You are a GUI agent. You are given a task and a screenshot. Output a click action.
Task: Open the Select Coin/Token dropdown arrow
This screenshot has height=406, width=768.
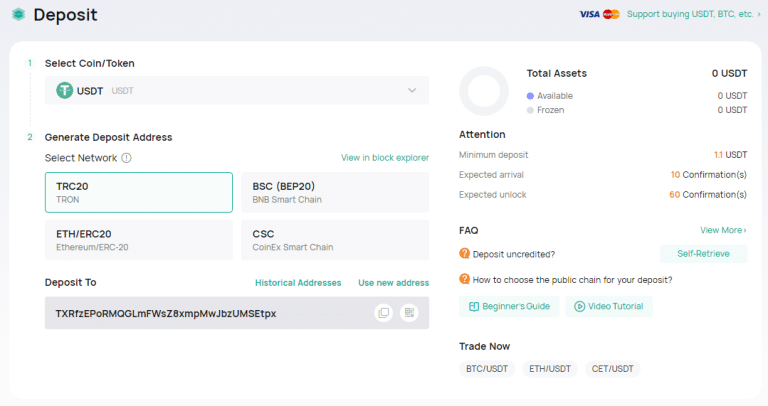pyautogui.click(x=412, y=90)
